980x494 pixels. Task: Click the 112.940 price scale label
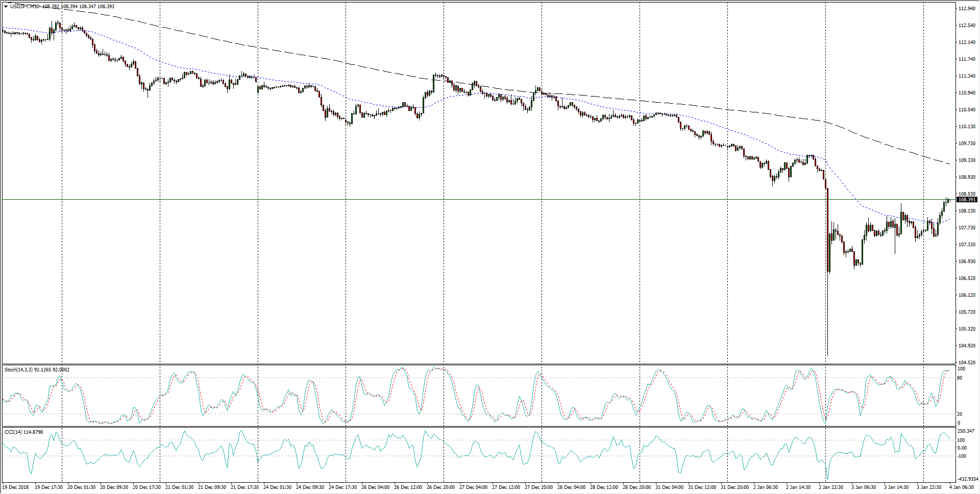[x=967, y=9]
